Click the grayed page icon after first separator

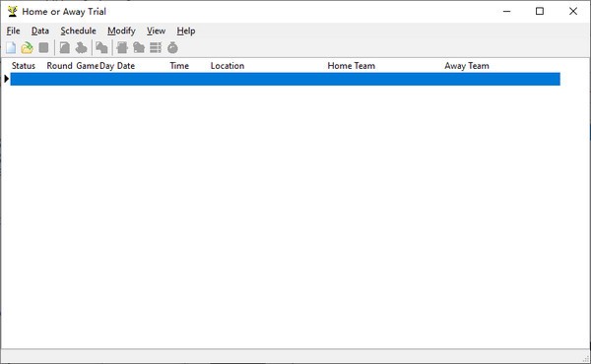pos(64,48)
